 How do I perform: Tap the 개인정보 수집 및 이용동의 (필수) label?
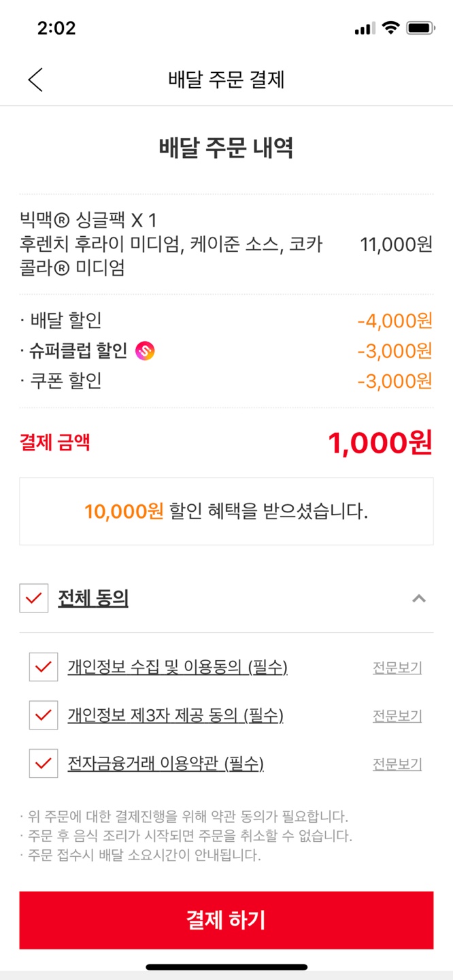178,668
